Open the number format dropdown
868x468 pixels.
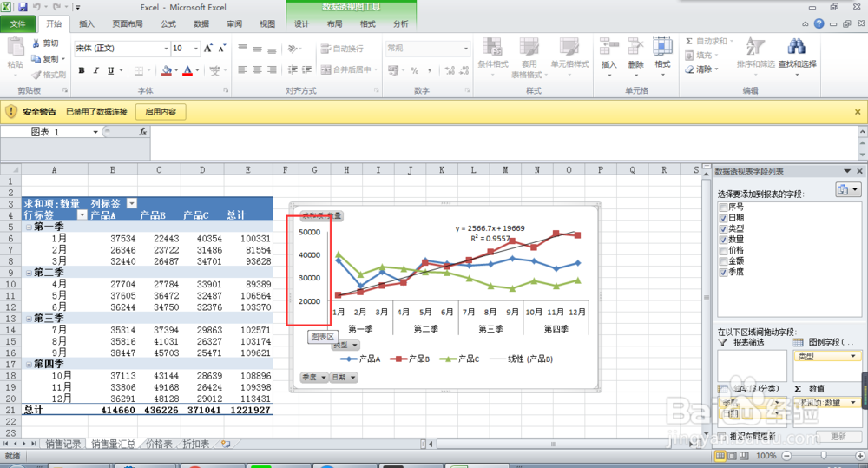coord(465,49)
